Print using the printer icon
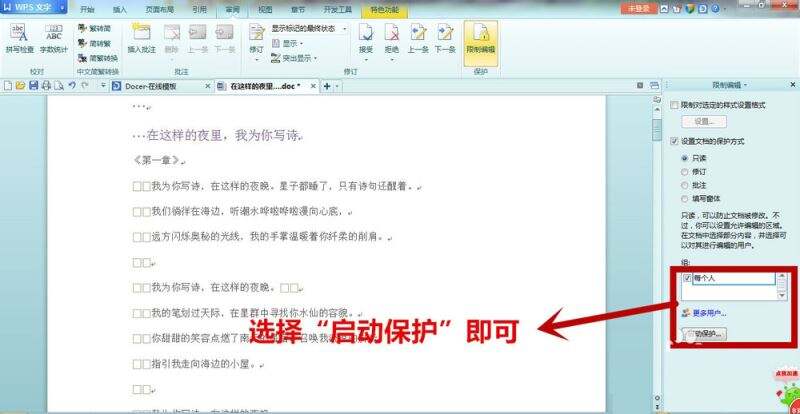Image resolution: width=800 pixels, height=414 pixels. click(46, 86)
